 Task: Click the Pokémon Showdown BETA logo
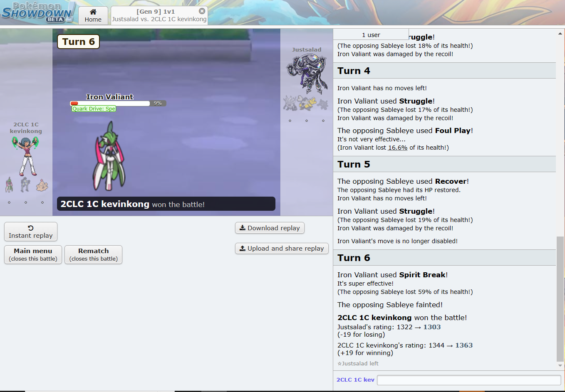click(38, 12)
